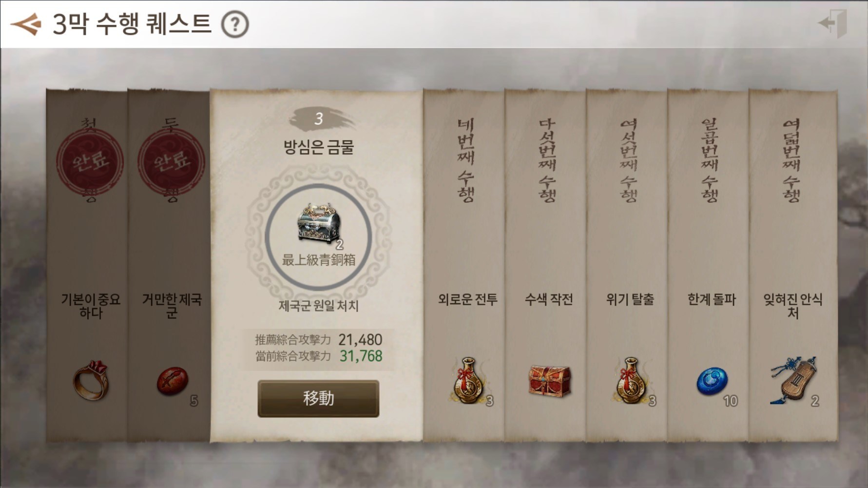The width and height of the screenshot is (868, 488).
Task: Click the 방심은 금물 quest title
Action: [319, 147]
